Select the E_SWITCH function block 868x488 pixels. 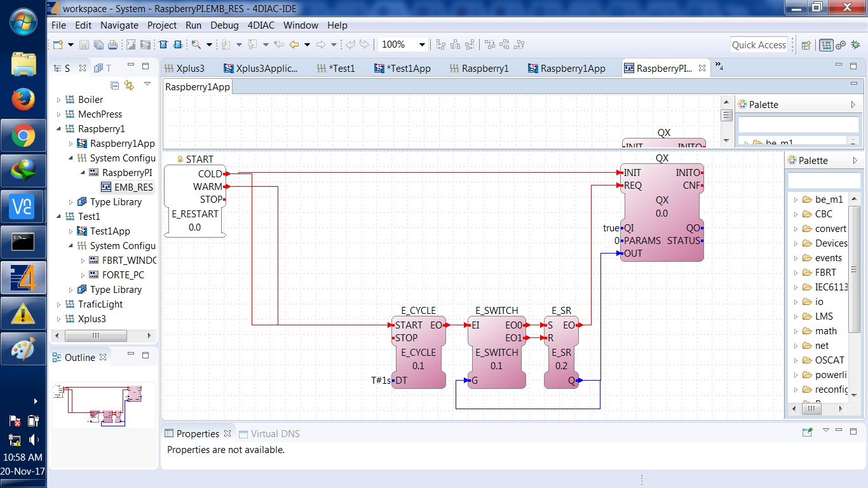click(x=497, y=353)
